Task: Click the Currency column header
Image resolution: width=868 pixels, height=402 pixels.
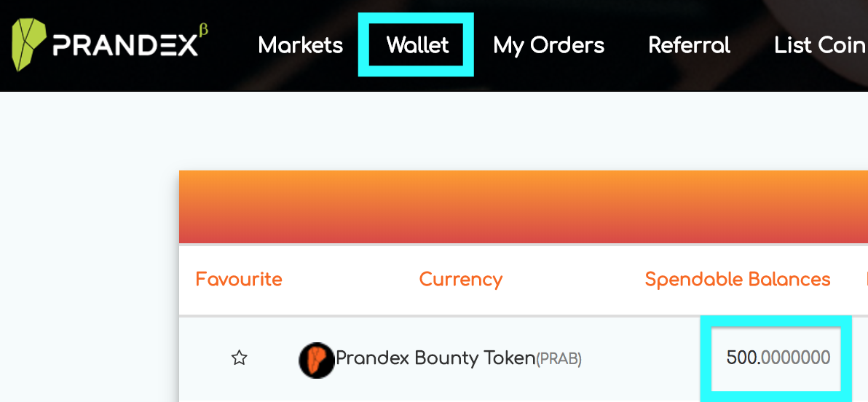Action: coord(460,280)
